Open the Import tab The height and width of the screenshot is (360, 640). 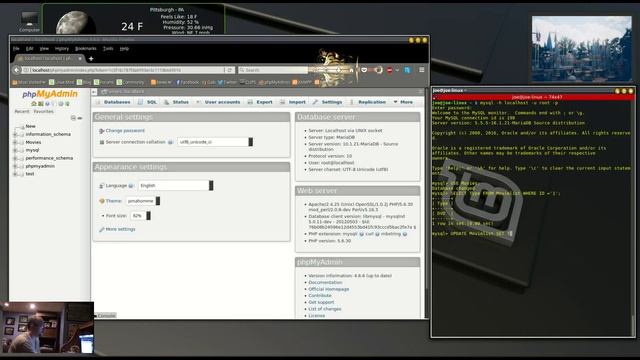[x=293, y=102]
